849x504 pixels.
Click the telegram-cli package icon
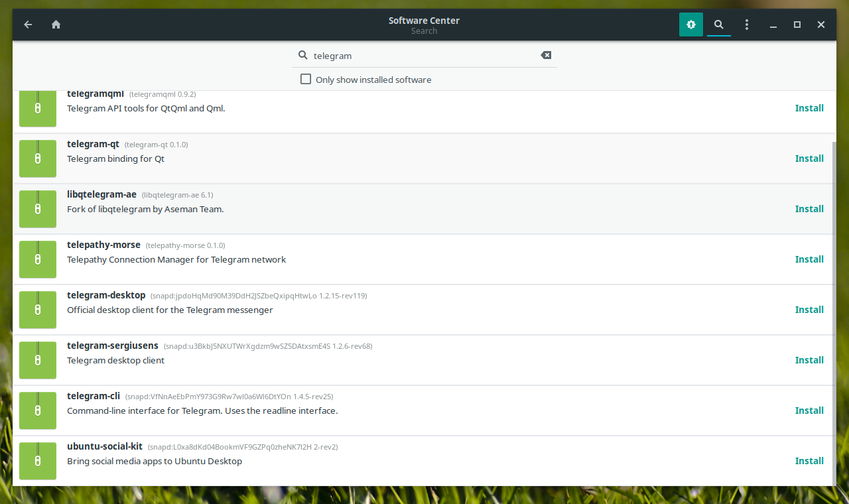click(x=38, y=410)
